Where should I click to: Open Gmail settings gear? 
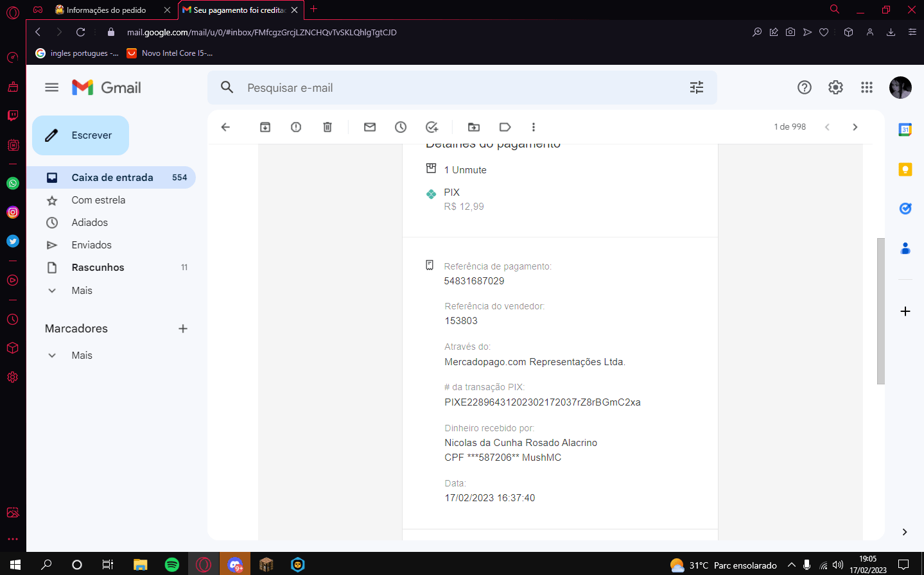coord(835,87)
